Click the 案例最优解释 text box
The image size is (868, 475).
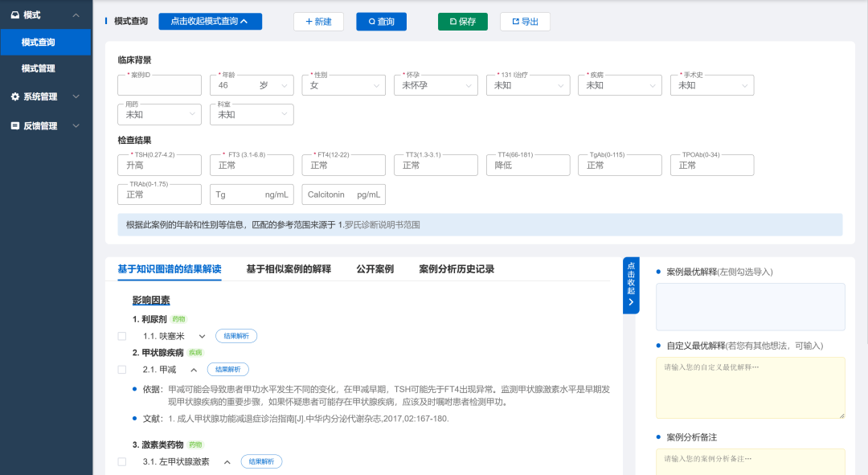(x=750, y=307)
